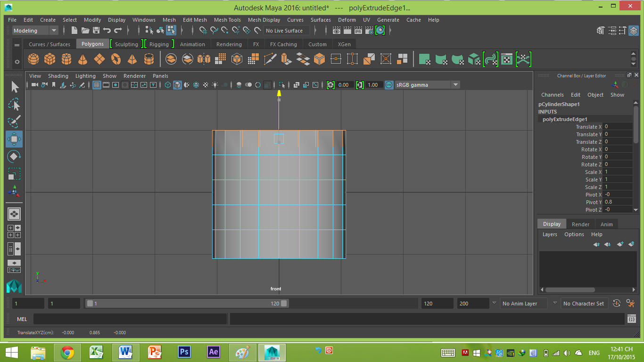This screenshot has height=362, width=644.
Task: Select the Lasso tool in the toolbox
Action: [14, 104]
